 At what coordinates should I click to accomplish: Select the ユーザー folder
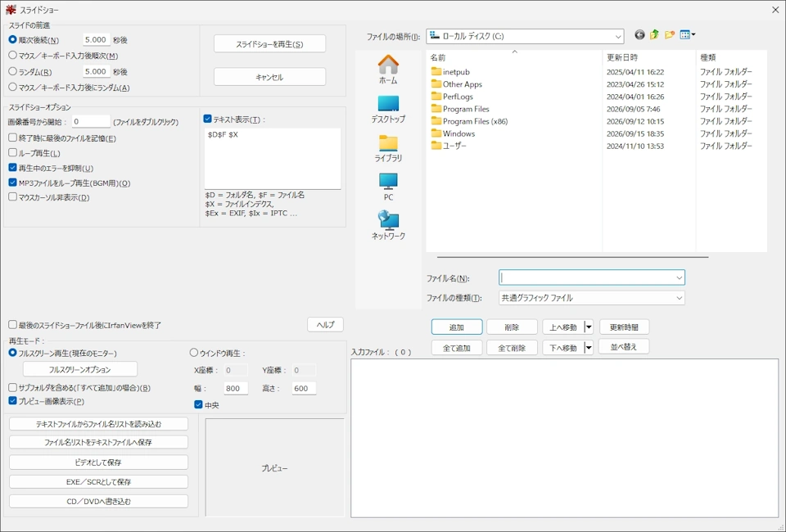point(449,146)
